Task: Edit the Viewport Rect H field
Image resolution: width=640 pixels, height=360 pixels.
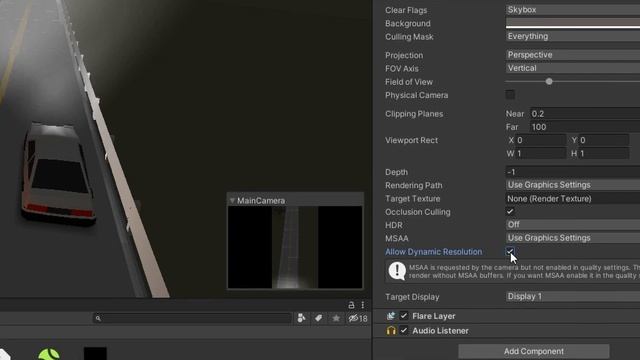Action: coord(604,153)
